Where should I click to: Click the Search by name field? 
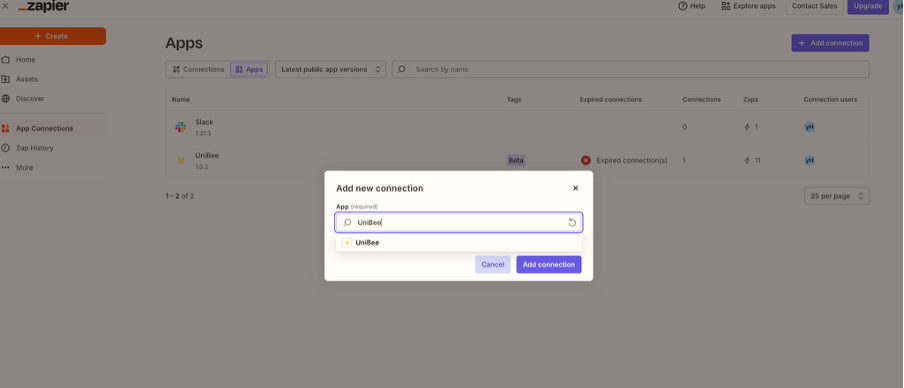631,69
